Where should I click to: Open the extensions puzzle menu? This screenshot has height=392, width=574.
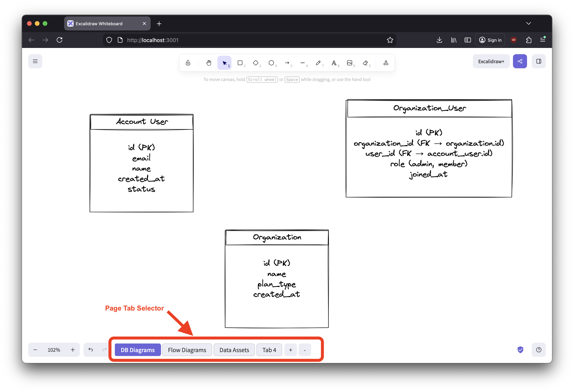(529, 40)
